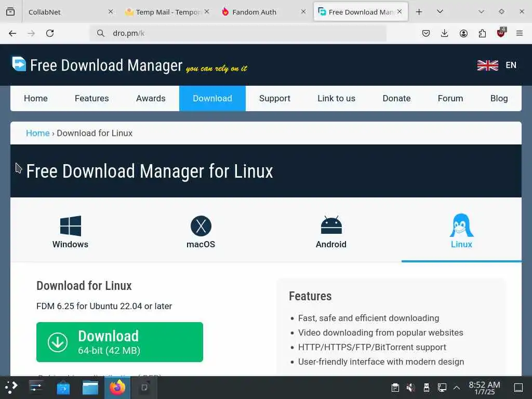This screenshot has width=532, height=399.
Task: Select the Windows platform icon
Action: (71, 226)
